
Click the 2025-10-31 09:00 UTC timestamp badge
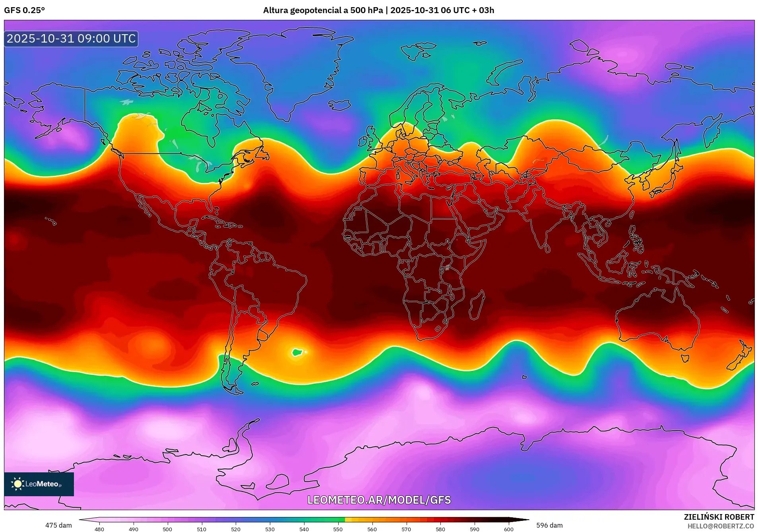pos(70,39)
